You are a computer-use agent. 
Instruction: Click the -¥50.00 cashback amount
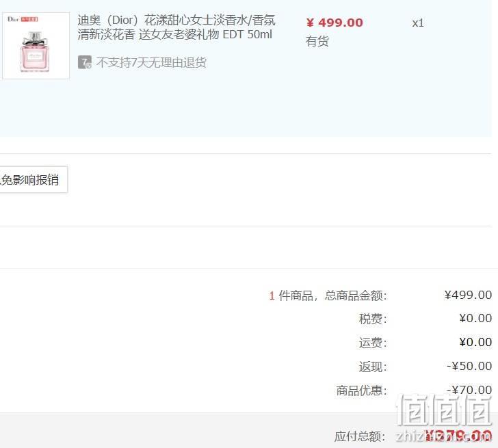[x=469, y=366]
